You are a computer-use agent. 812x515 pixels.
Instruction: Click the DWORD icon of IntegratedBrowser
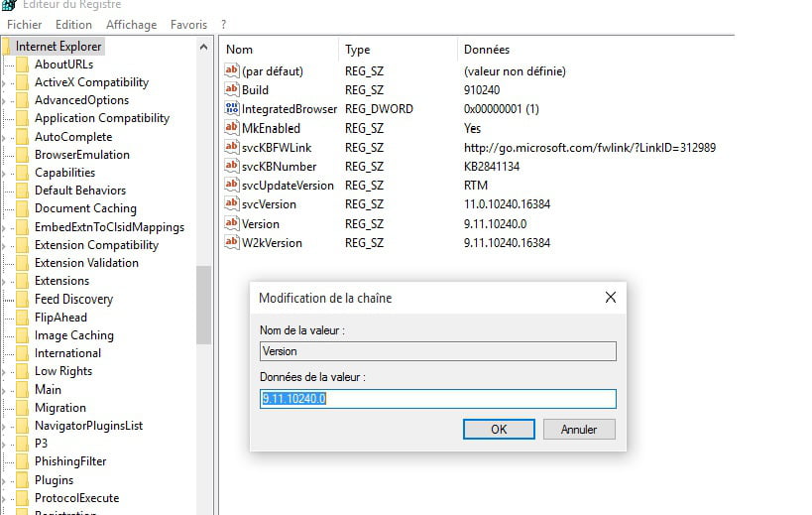(231, 108)
